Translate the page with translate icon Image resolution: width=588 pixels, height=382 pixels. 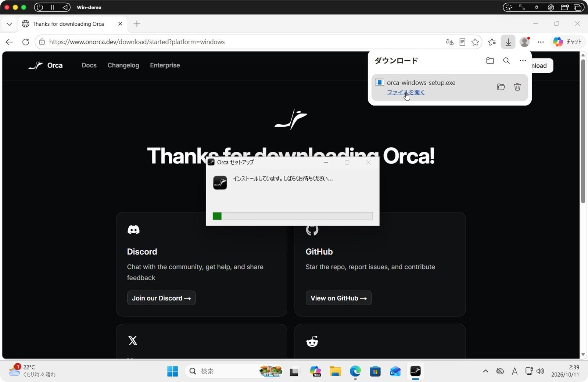[x=449, y=42]
